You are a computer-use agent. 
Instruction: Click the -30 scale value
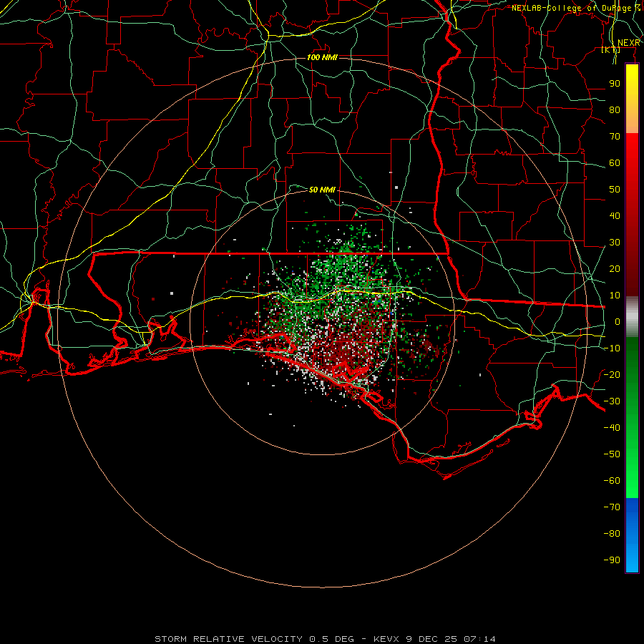tap(612, 401)
